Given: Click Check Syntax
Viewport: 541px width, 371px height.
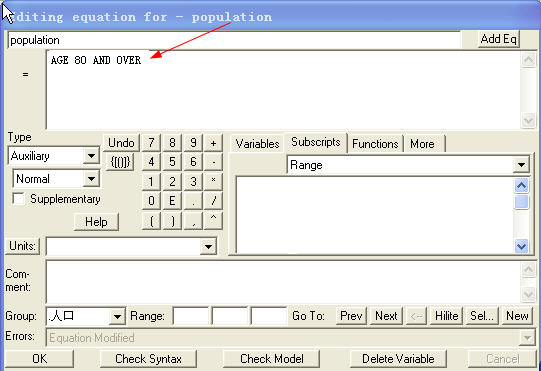Looking at the screenshot, I should 148,359.
